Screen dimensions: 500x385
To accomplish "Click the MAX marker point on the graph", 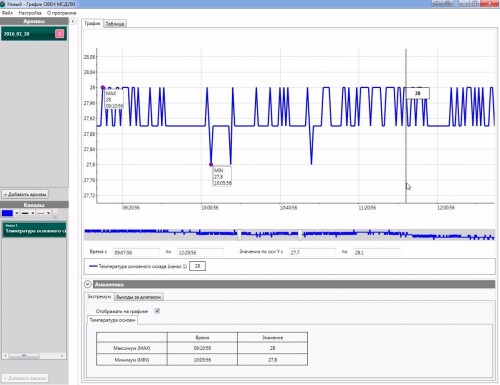I will pos(103,88).
